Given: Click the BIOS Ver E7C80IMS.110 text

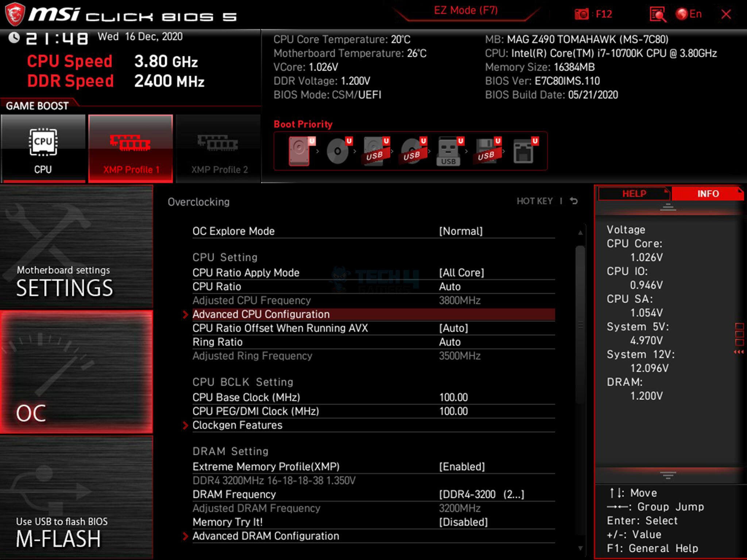Looking at the screenshot, I should 542,81.
